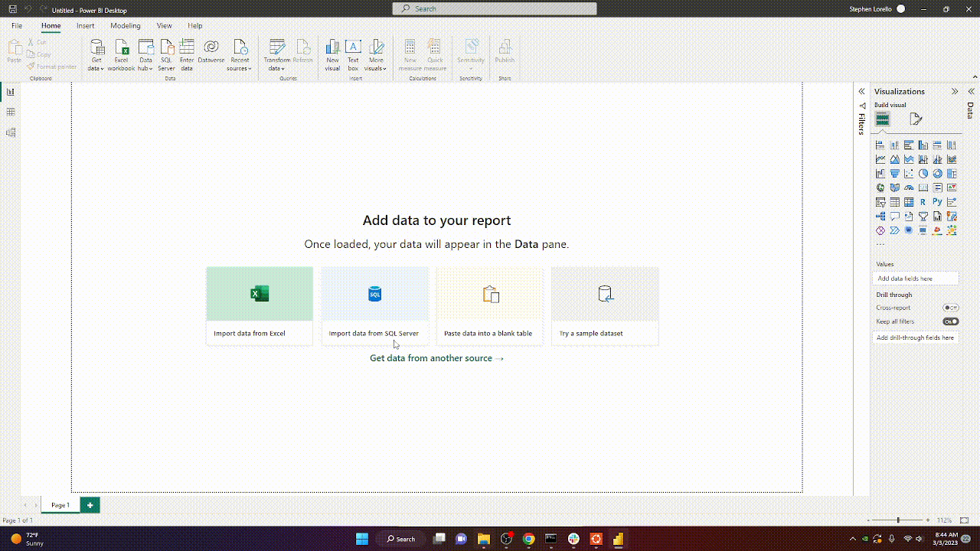Add a Gauge visual
This screenshot has height=551, width=980.
909,187
